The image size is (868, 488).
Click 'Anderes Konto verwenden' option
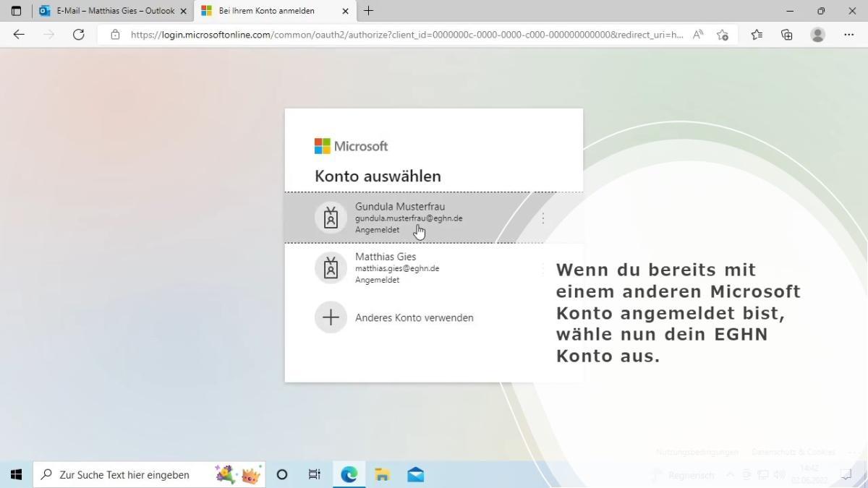(x=414, y=317)
